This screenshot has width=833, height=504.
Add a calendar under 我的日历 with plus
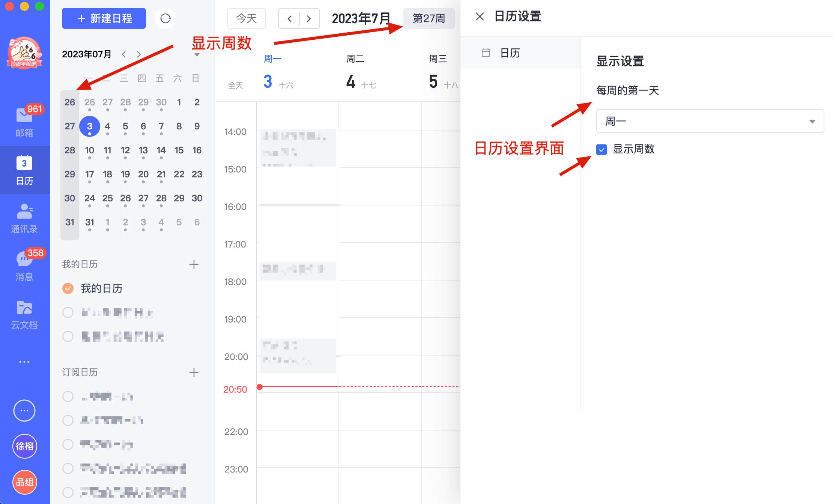(194, 264)
